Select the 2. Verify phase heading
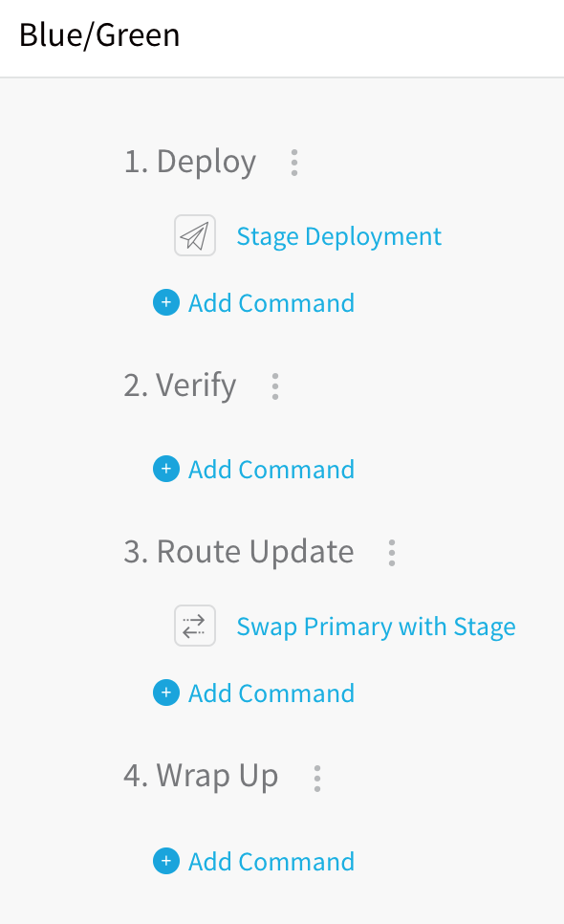 (180, 386)
